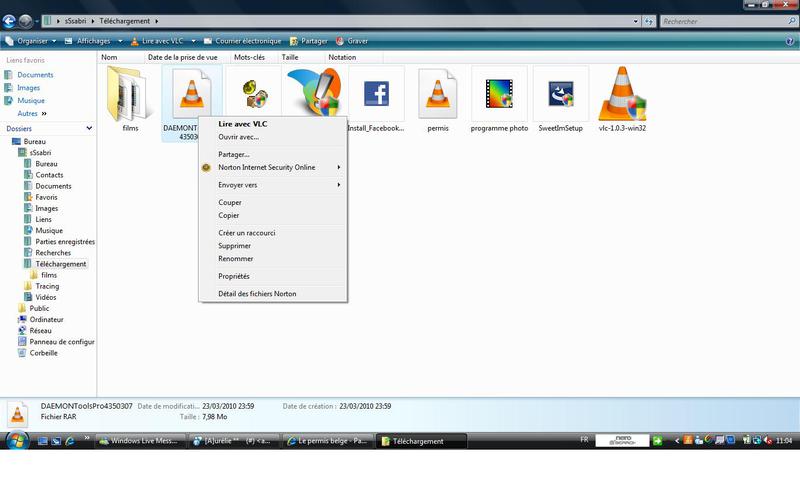
Task: Click Partager in the toolbar
Action: [x=308, y=41]
